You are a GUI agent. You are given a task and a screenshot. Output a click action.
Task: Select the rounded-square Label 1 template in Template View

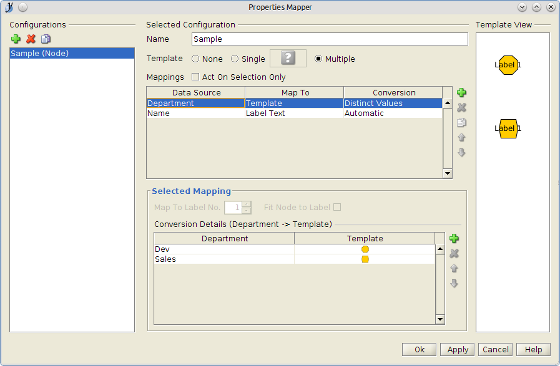click(x=508, y=129)
